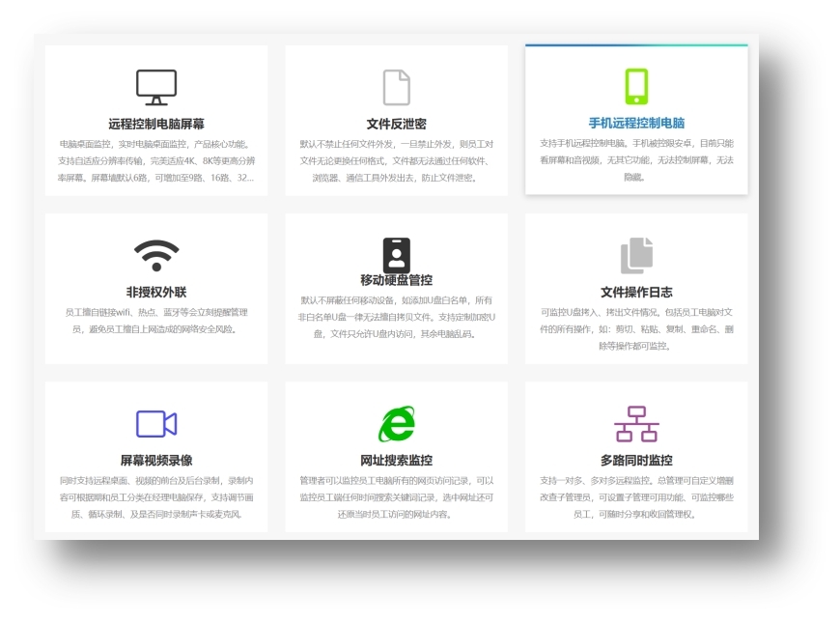Click the computer monitor icon
Screen dimensions: 840x622
click(156, 87)
